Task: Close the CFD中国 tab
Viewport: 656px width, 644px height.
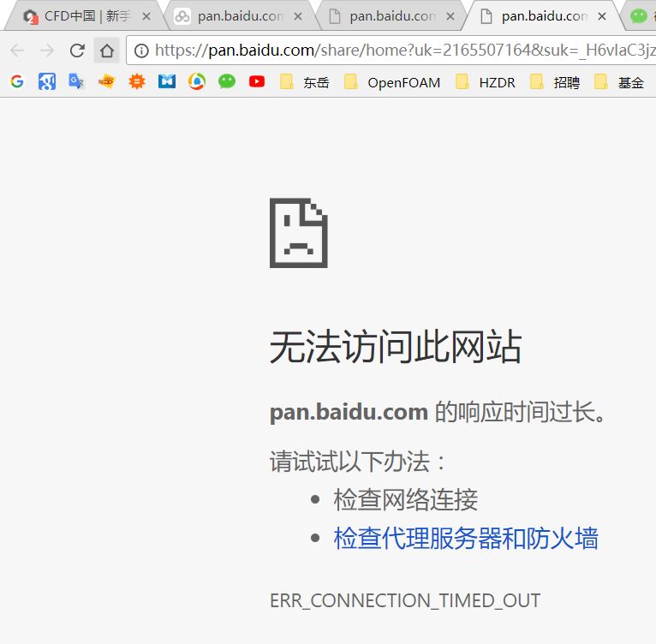Action: tap(146, 16)
